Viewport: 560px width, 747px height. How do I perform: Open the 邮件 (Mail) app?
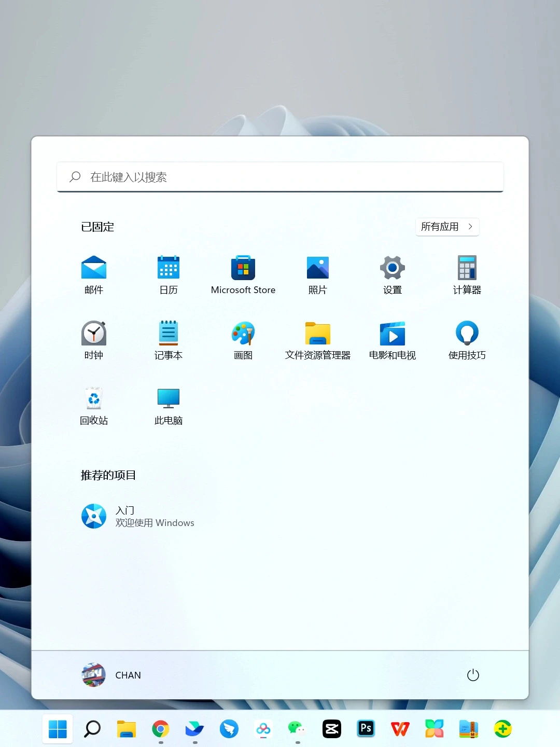coord(93,274)
